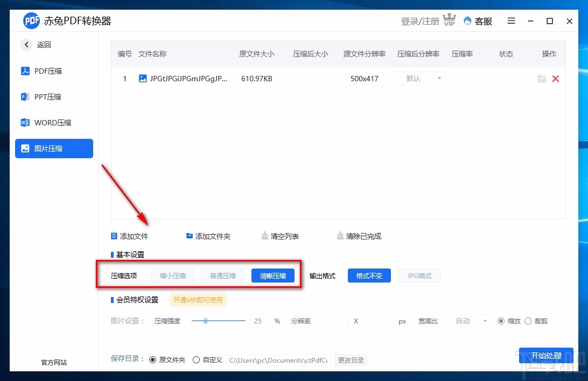Click 登录/注册 at top right
Image resolution: width=588 pixels, height=381 pixels.
421,21
